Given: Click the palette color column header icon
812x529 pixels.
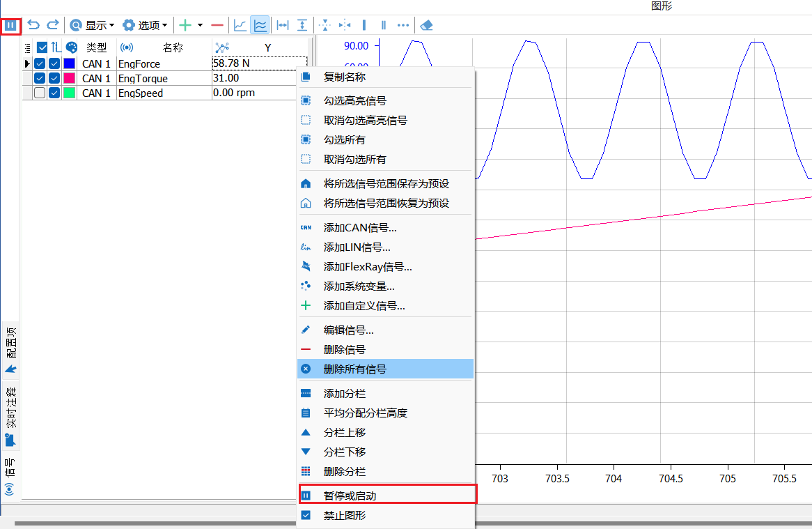Looking at the screenshot, I should click(72, 47).
